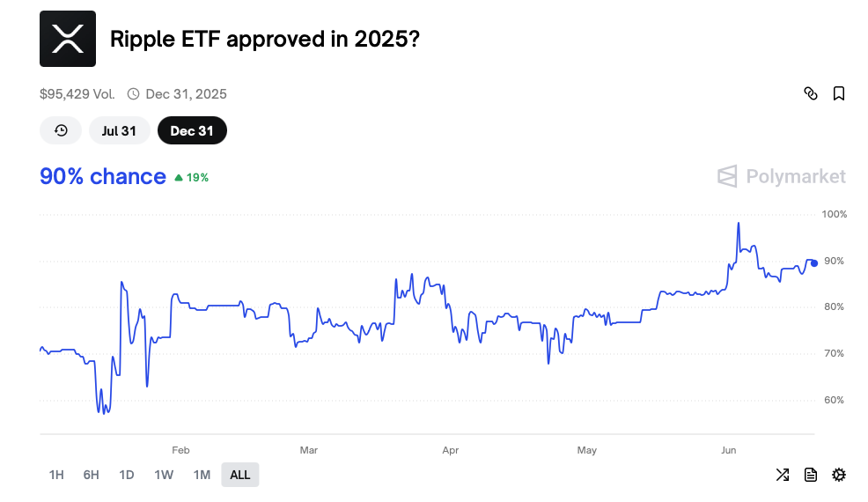Click the shuffle compare icon
868x502 pixels.
783,475
